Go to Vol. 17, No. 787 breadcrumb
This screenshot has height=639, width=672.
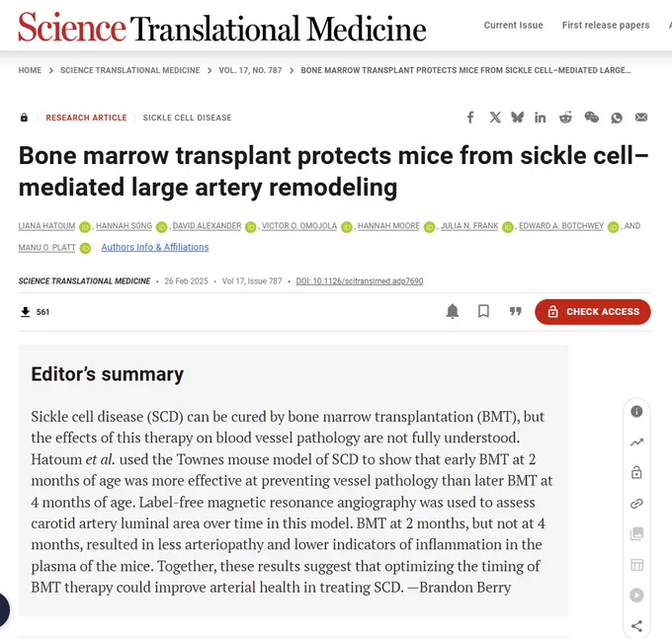coord(250,70)
